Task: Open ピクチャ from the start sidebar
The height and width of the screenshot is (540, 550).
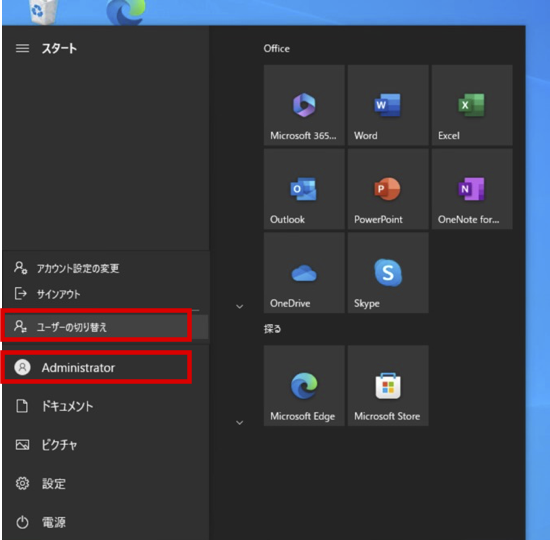Action: point(105,445)
